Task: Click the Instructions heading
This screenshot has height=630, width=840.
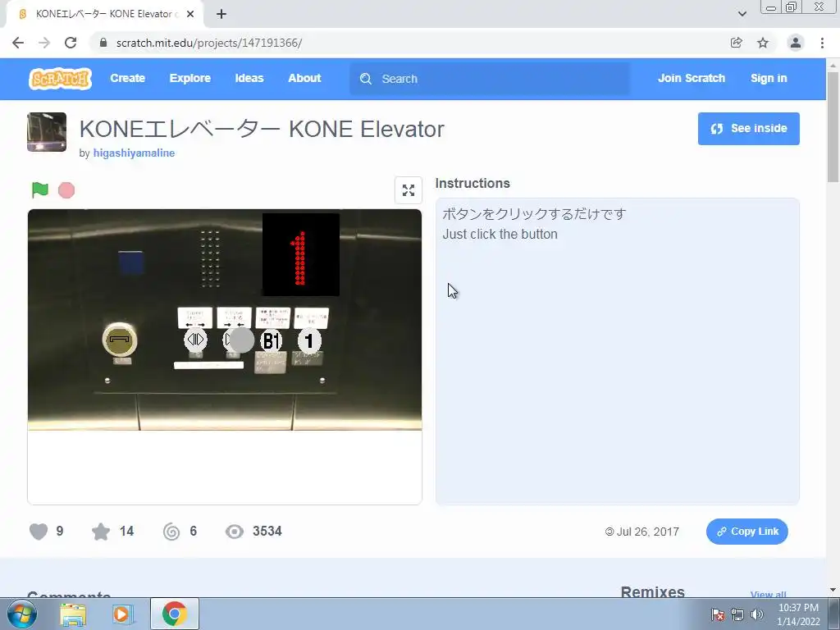Action: (472, 183)
